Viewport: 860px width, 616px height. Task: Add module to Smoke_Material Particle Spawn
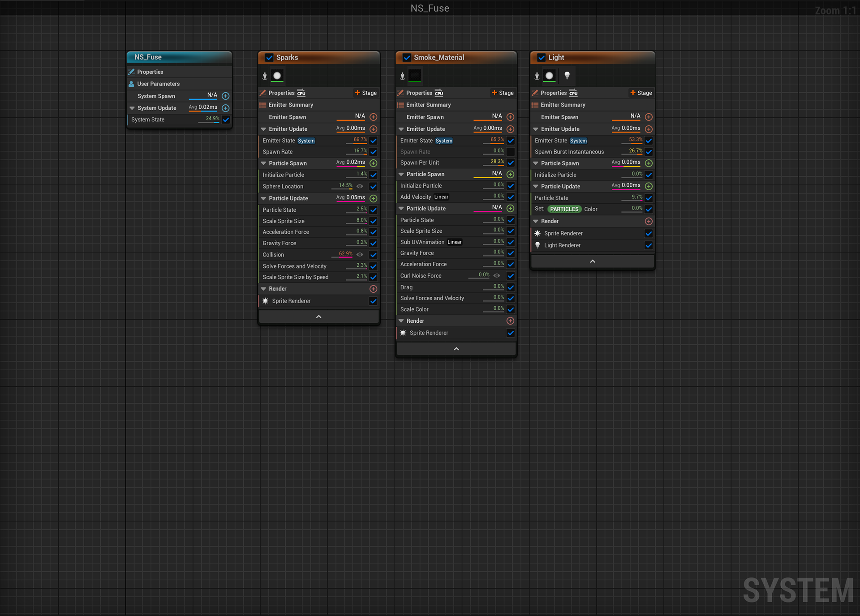pyautogui.click(x=510, y=174)
